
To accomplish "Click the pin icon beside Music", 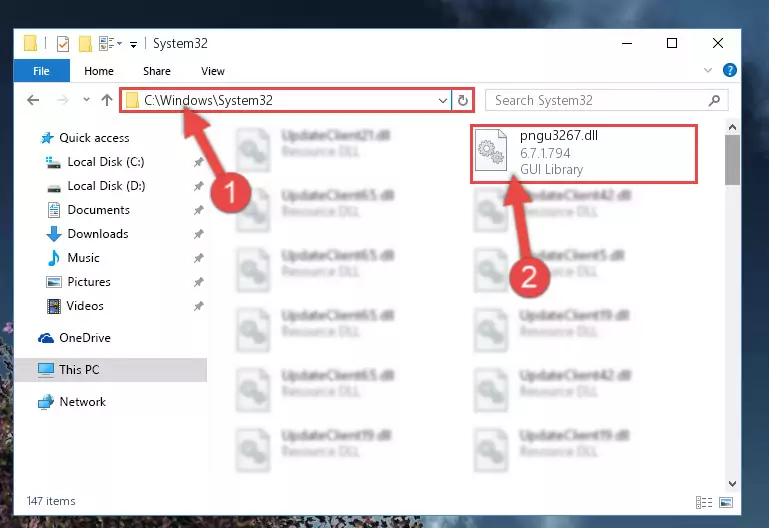I will coord(198,258).
